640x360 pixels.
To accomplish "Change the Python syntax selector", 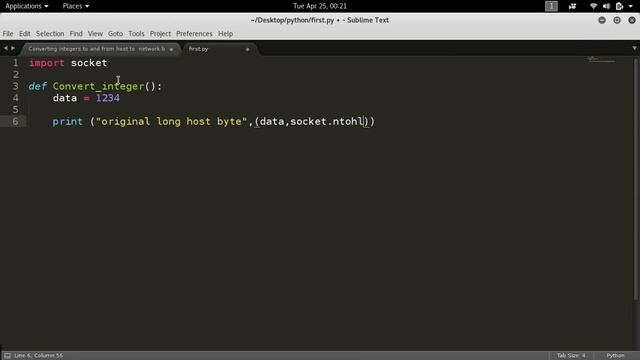I will click(615, 356).
